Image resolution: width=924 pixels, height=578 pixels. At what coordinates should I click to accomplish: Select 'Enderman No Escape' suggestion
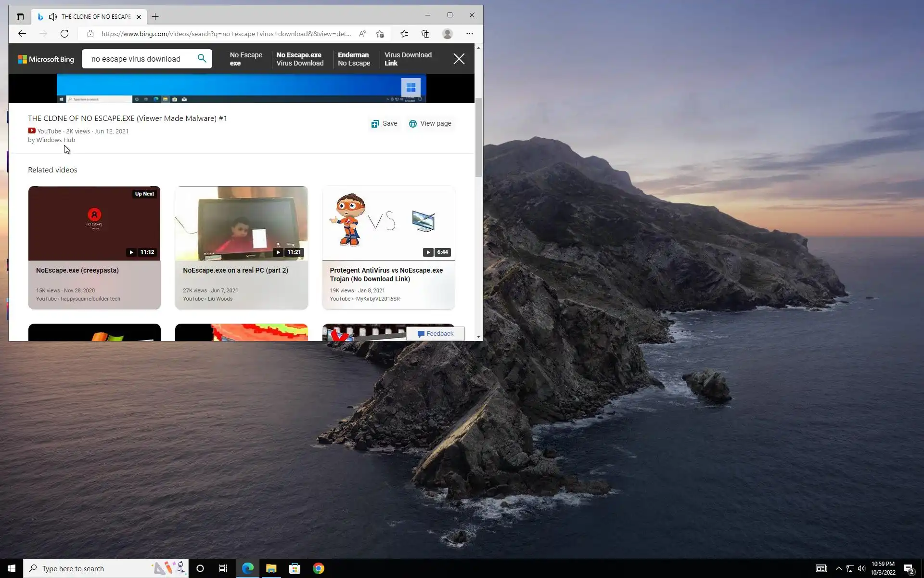pos(354,59)
